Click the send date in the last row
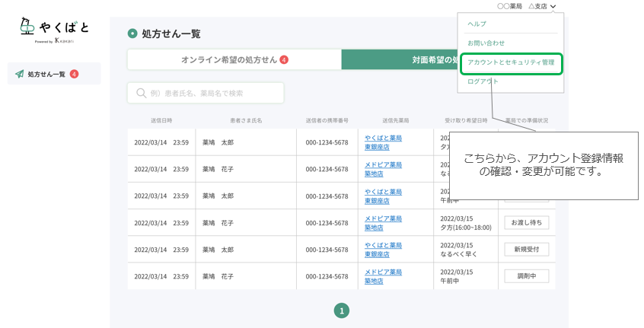This screenshot has height=328, width=644. 161,276
